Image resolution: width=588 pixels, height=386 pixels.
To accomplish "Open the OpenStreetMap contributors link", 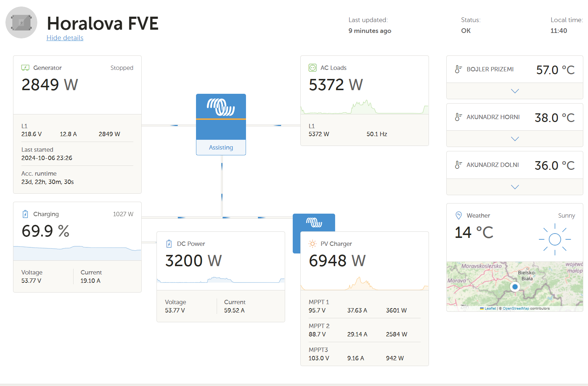I will tap(516, 309).
